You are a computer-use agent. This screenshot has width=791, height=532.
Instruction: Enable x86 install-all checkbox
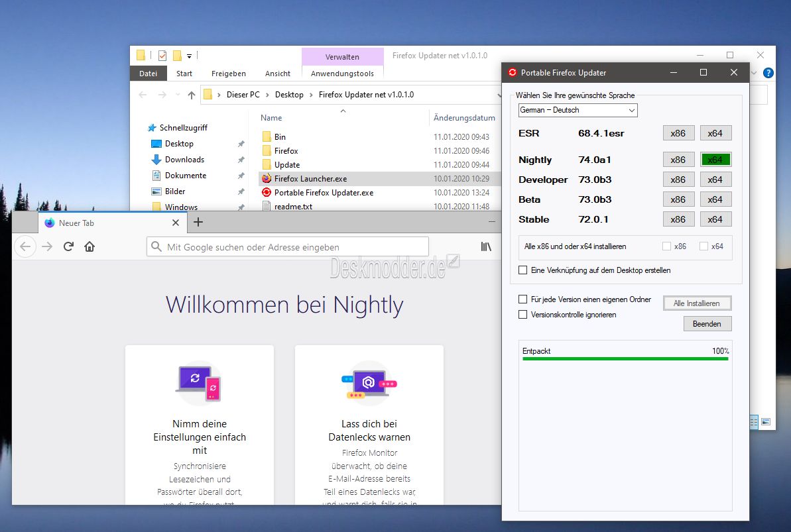(x=666, y=246)
